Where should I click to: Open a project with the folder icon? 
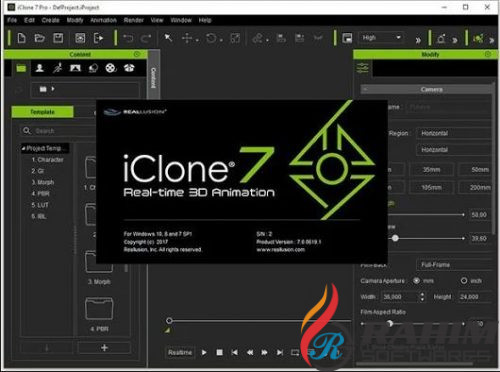coord(40,38)
